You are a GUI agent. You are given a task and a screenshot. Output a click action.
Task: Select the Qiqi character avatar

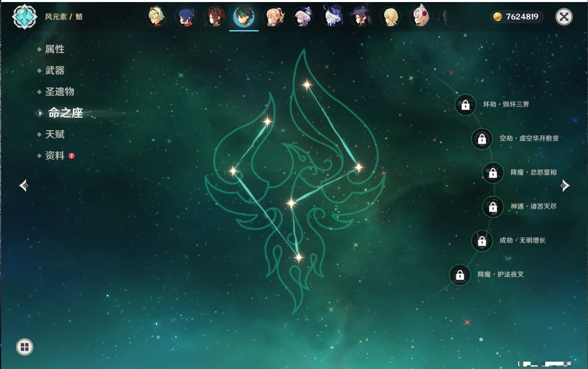point(303,17)
